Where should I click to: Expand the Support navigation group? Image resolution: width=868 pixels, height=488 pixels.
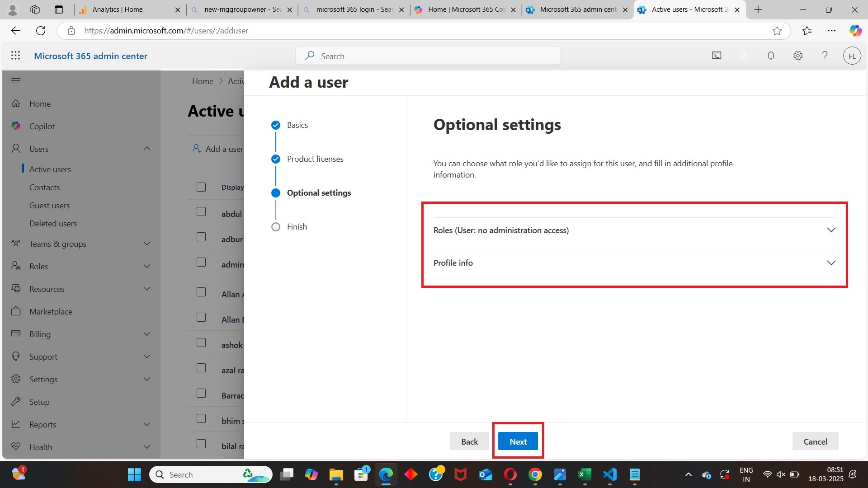(x=147, y=357)
